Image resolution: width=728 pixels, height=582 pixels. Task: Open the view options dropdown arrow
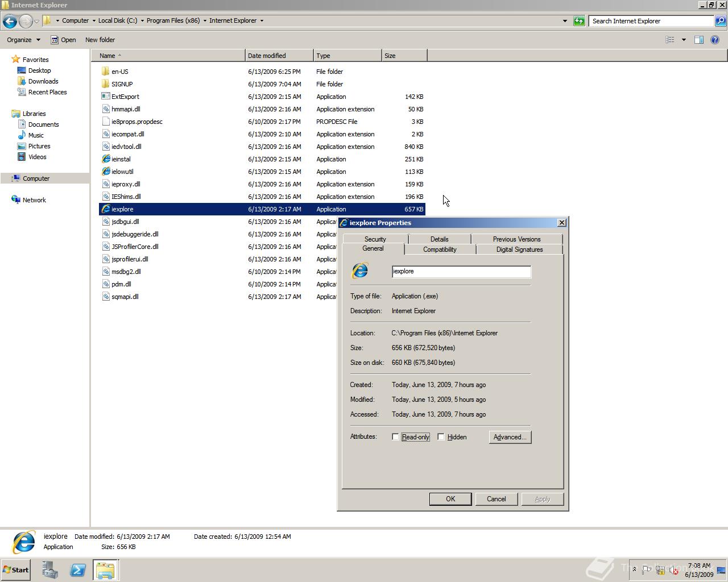[x=684, y=40]
